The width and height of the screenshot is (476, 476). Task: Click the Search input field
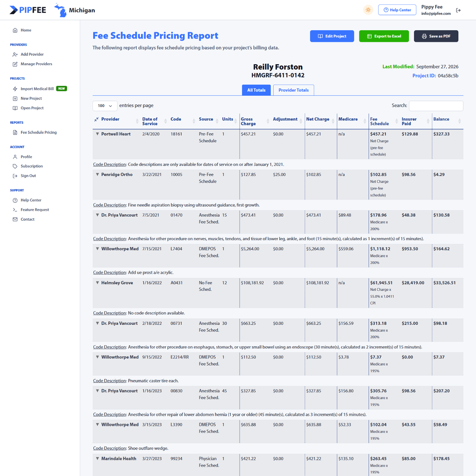coord(436,106)
